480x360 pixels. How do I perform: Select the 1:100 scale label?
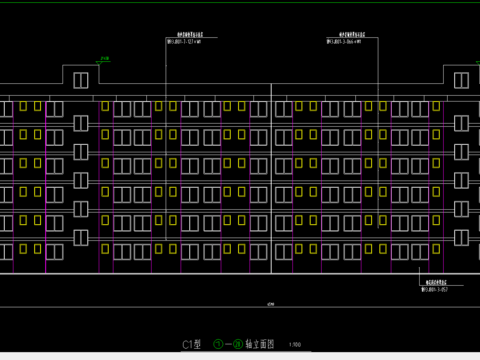point(295,345)
